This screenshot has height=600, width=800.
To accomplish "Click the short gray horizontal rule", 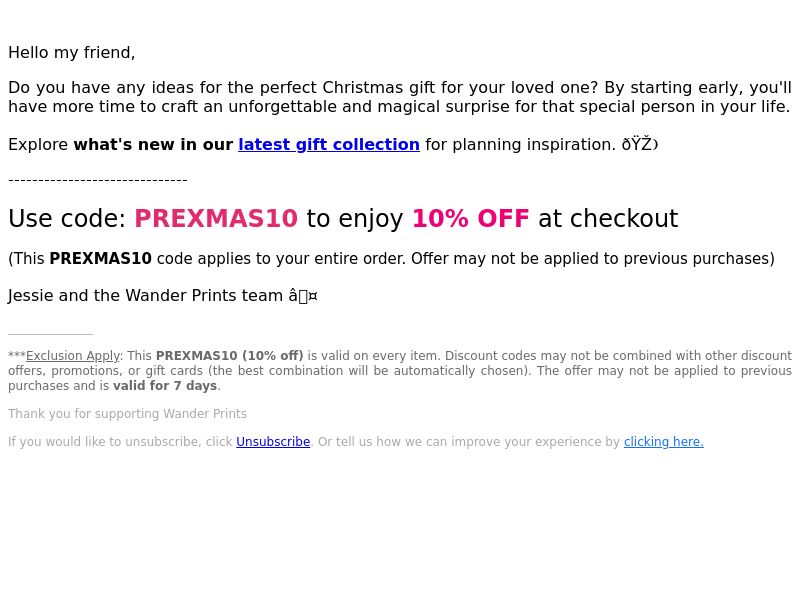I will pyautogui.click(x=51, y=334).
